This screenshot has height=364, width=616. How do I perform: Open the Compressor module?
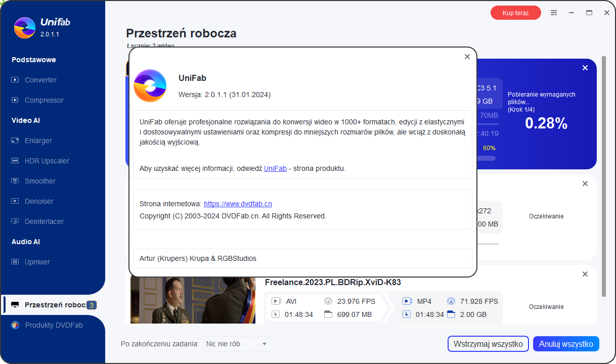[x=44, y=100]
